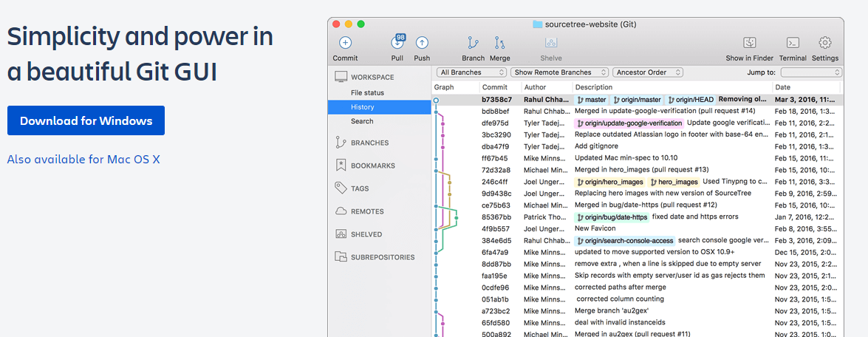
Task: Click the Tags sidebar icon
Action: tap(341, 188)
